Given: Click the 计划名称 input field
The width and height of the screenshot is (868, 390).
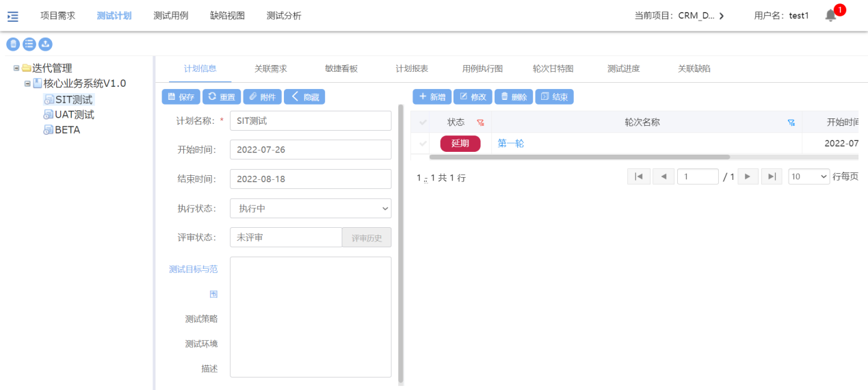Looking at the screenshot, I should 311,120.
